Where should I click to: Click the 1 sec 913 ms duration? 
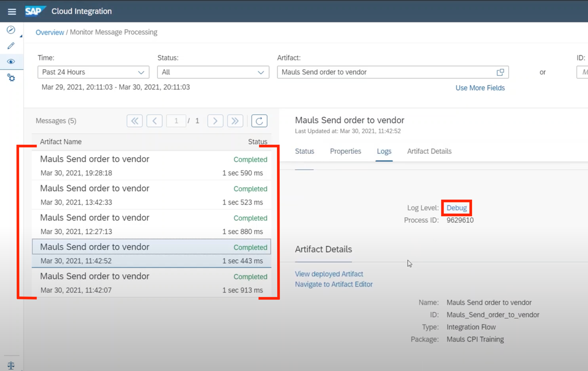(x=243, y=290)
